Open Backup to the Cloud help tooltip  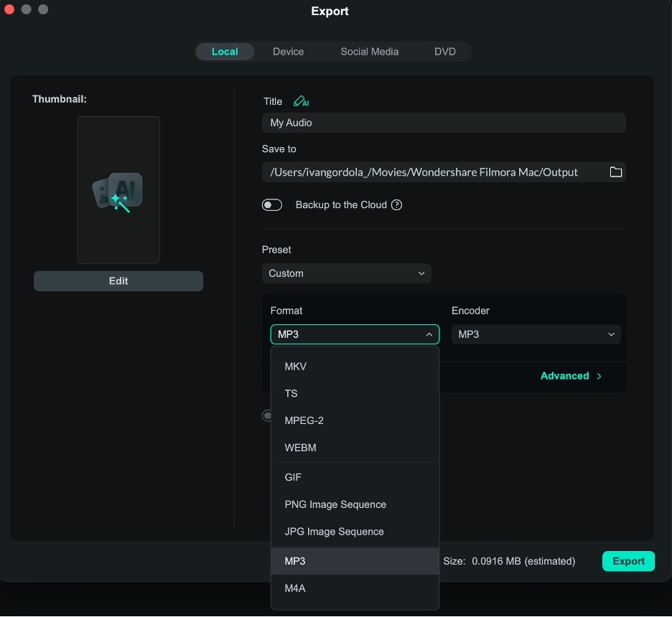tap(396, 204)
